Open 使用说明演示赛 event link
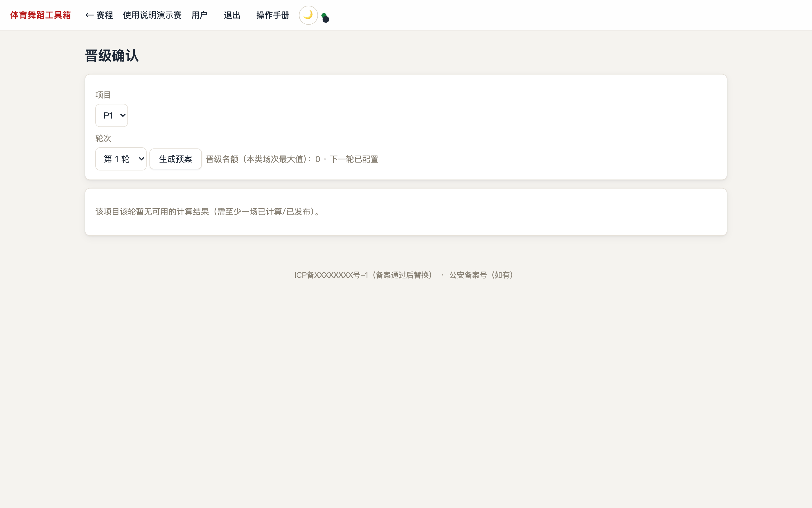Viewport: 812px width, 508px height. click(152, 15)
